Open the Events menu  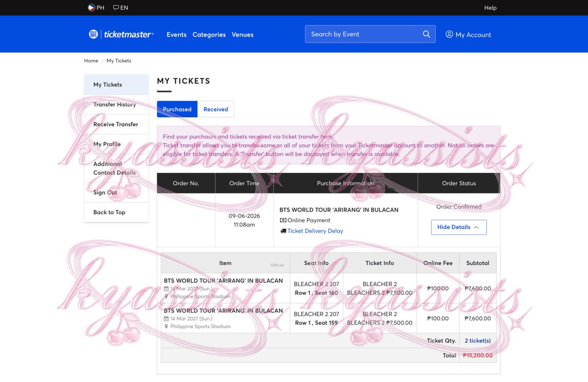176,35
